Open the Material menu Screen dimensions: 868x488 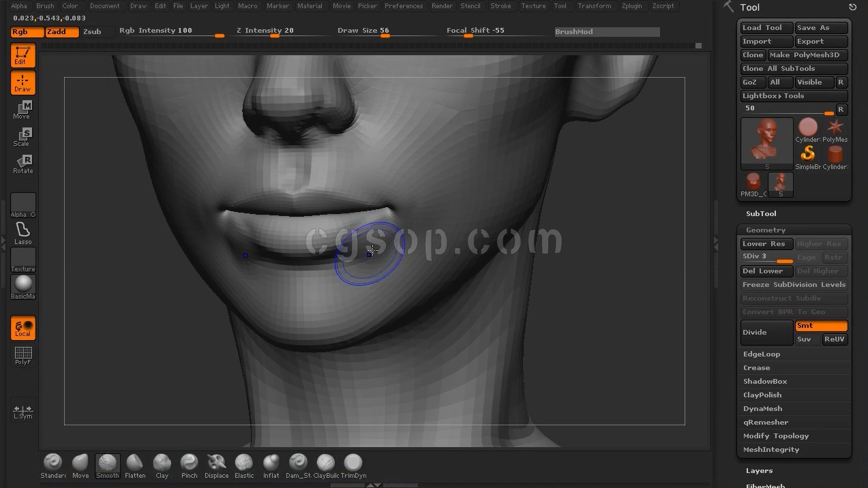tap(310, 6)
